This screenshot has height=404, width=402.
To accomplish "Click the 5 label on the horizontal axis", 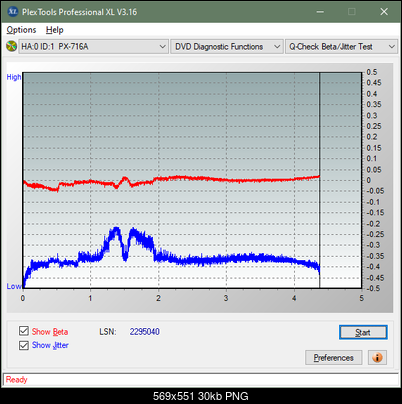I will coord(361,298).
